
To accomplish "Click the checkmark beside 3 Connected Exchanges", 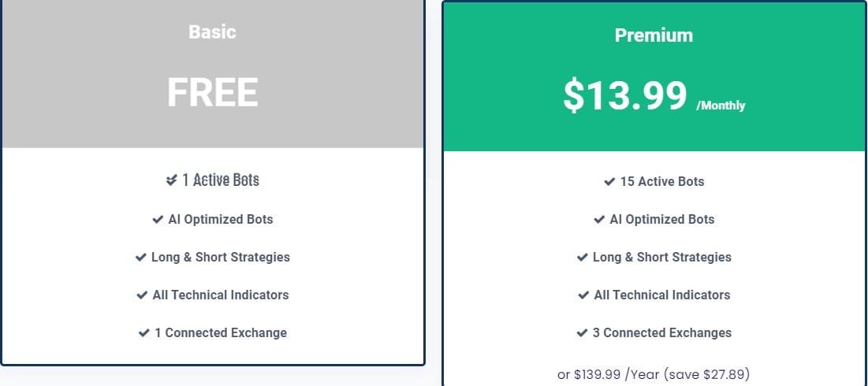I will (582, 333).
